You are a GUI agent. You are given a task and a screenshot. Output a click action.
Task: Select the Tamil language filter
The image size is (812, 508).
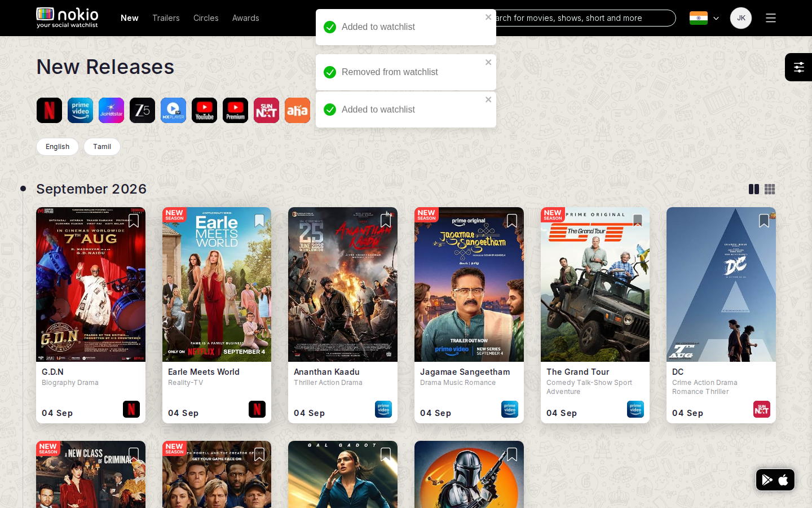point(102,147)
